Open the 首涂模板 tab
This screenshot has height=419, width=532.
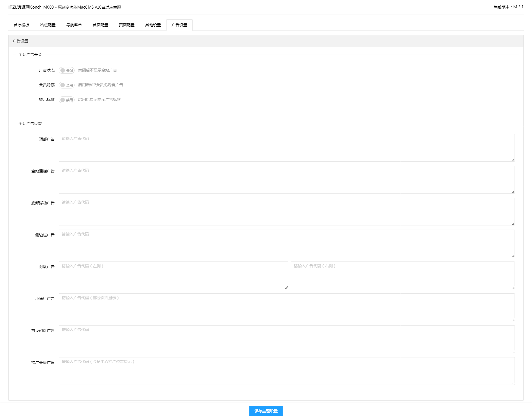(22, 25)
